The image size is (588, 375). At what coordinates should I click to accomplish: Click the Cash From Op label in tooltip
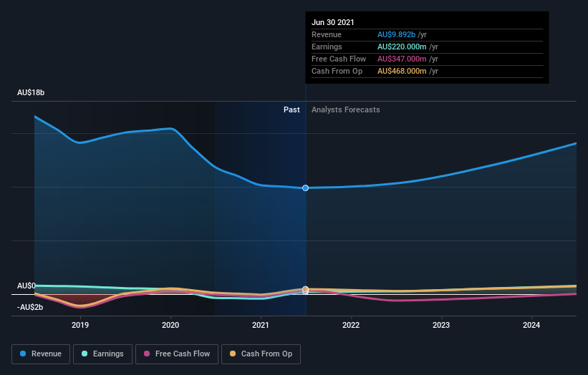click(337, 71)
